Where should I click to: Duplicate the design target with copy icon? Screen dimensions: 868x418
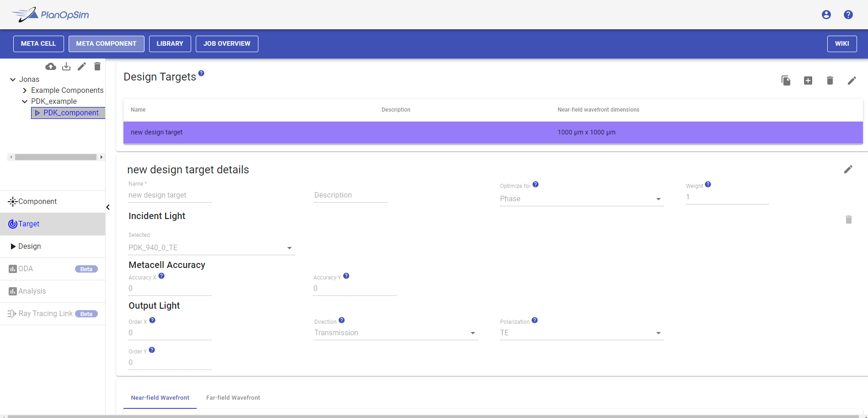786,81
